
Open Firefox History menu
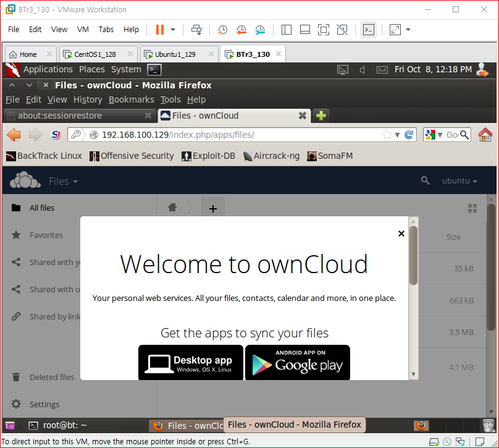coord(88,99)
